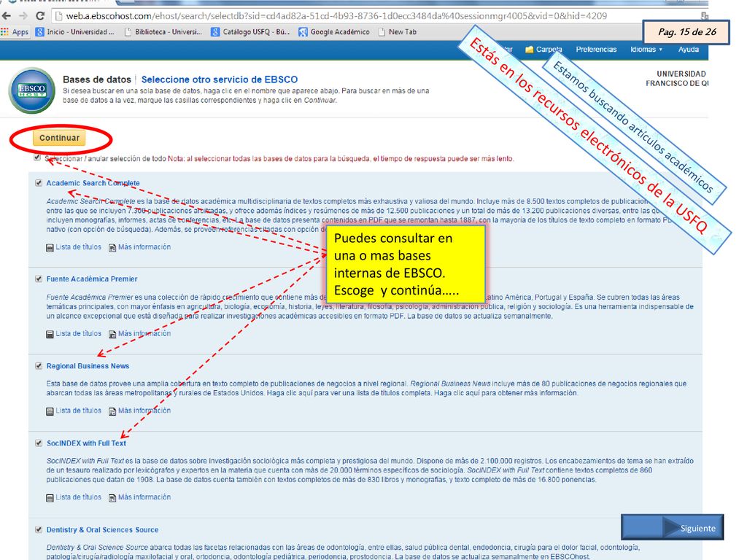Click Más información icon under Fuente Académica Premier
This screenshot has width=747, height=560.
point(112,334)
